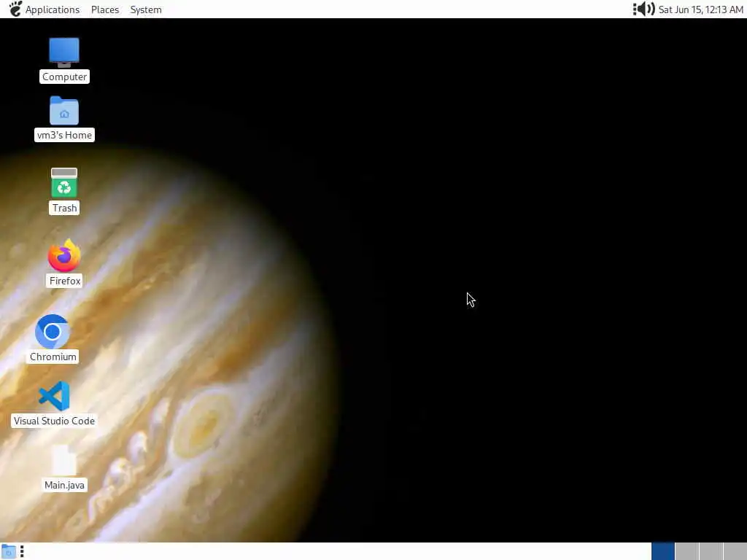Select the Chromium desktop icon
Viewport: 747px width, 560px height.
click(53, 331)
